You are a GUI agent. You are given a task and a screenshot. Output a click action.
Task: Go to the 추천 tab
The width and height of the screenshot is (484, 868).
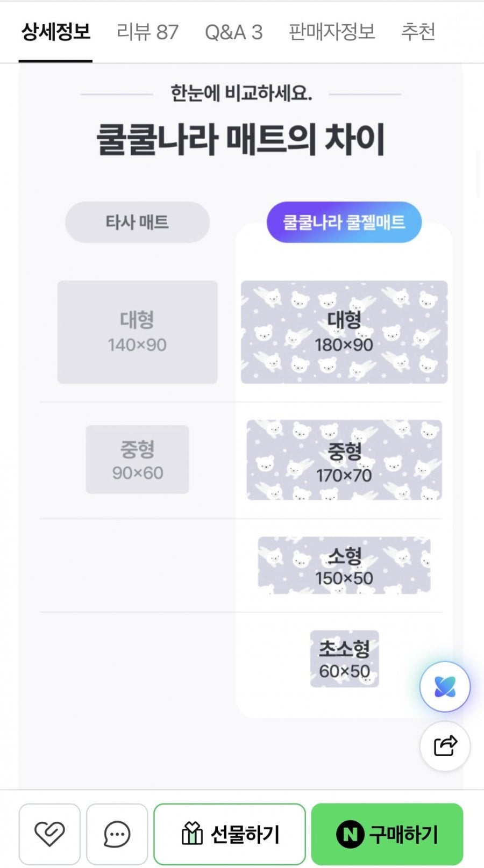tap(418, 32)
